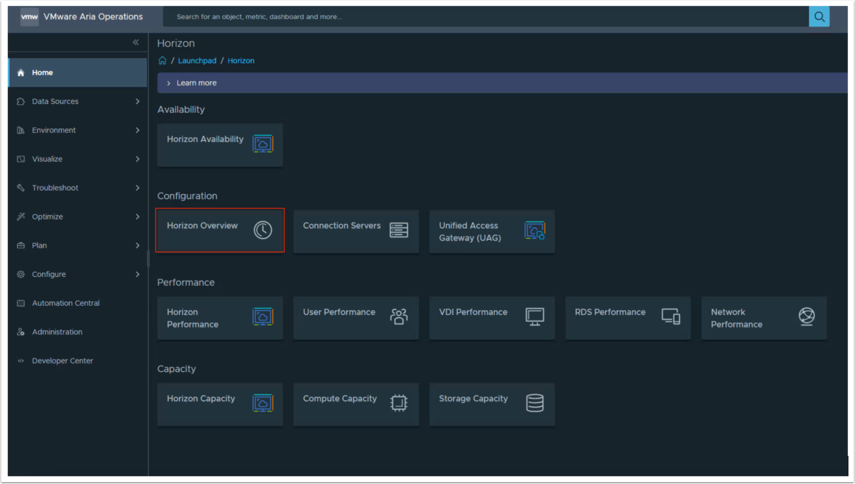The height and width of the screenshot is (484, 855).
Task: Open User Performance people icon
Action: pyautogui.click(x=398, y=317)
